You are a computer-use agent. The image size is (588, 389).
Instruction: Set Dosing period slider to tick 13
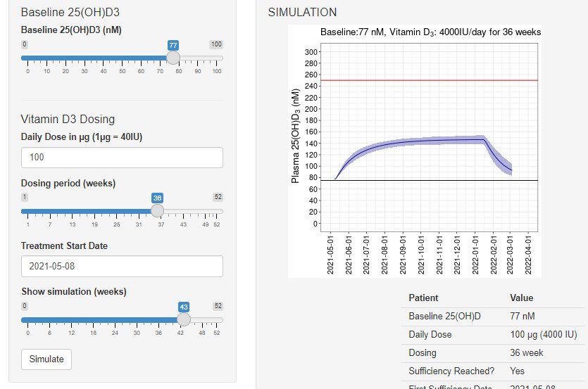[73, 211]
